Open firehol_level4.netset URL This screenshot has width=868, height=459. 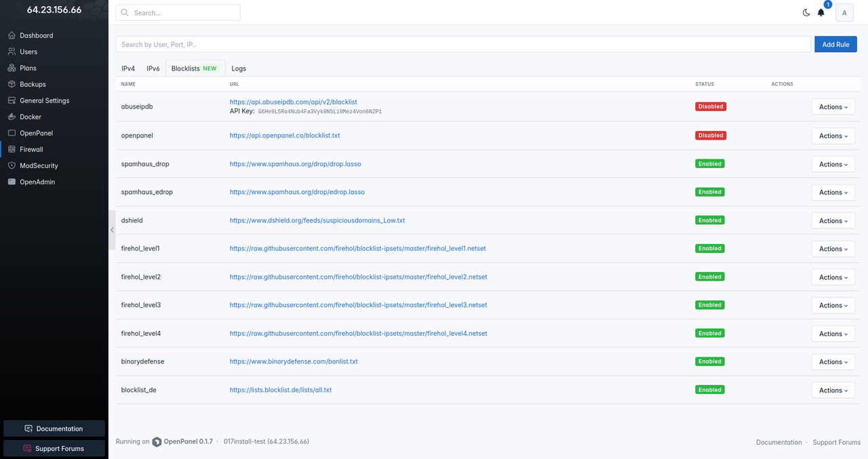pos(358,333)
